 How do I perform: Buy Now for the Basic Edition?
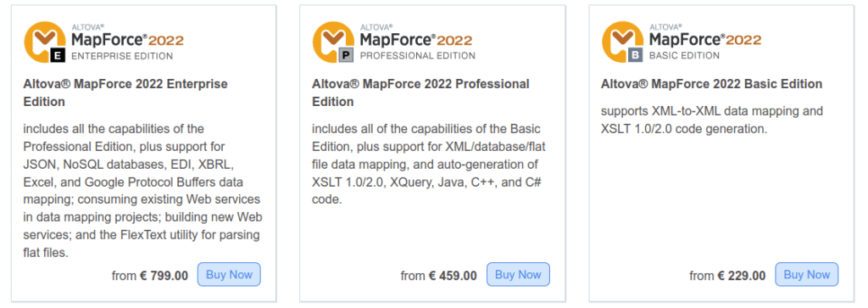807,274
